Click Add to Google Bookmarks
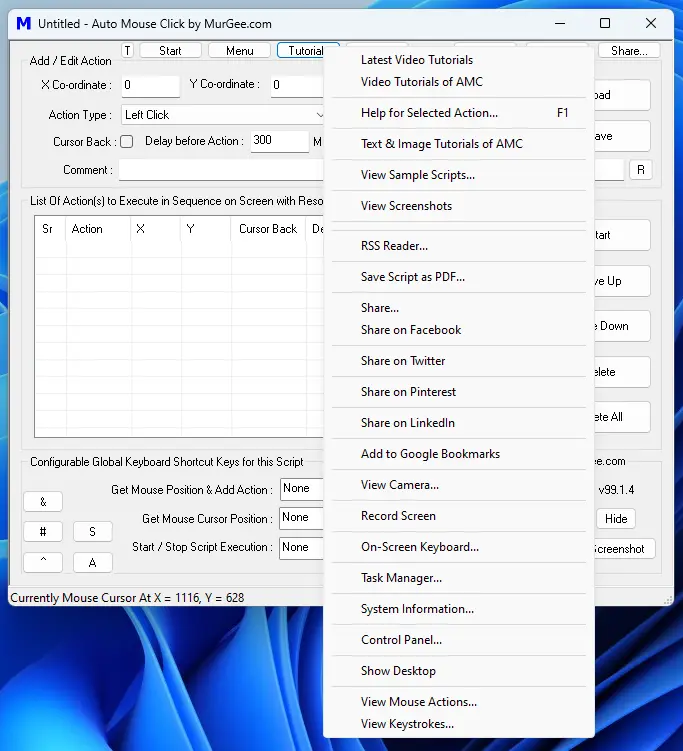Viewport: 683px width, 751px height. pos(430,454)
